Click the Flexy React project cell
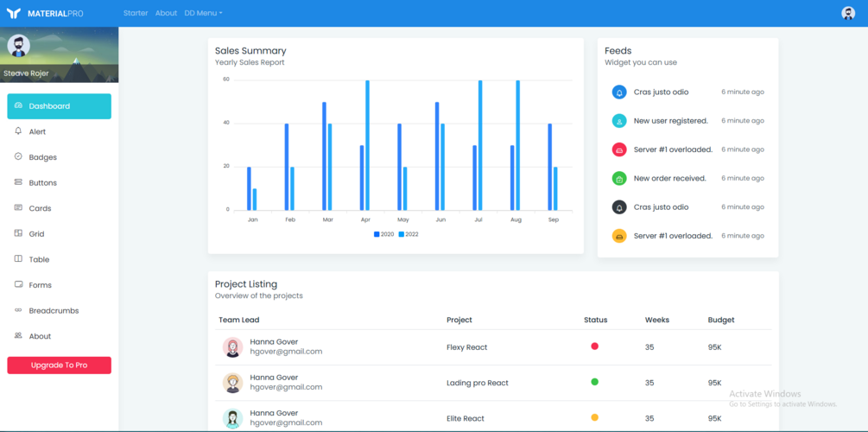Screen dimensions: 868x432 (x=466, y=347)
